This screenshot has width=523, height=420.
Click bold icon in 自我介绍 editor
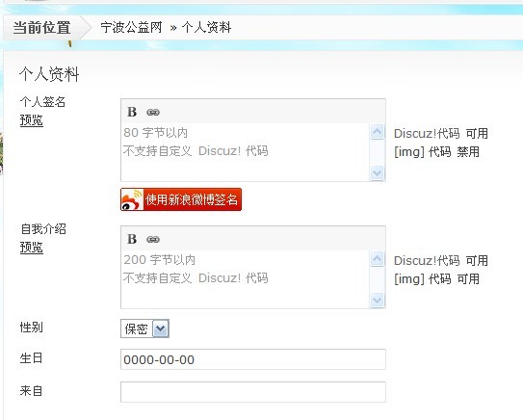[x=132, y=239]
